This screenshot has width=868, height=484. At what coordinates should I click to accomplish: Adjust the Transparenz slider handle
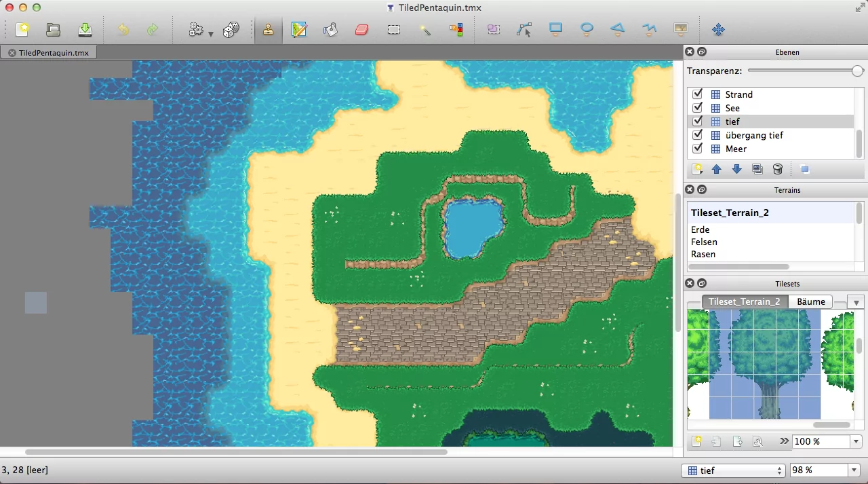tap(858, 71)
